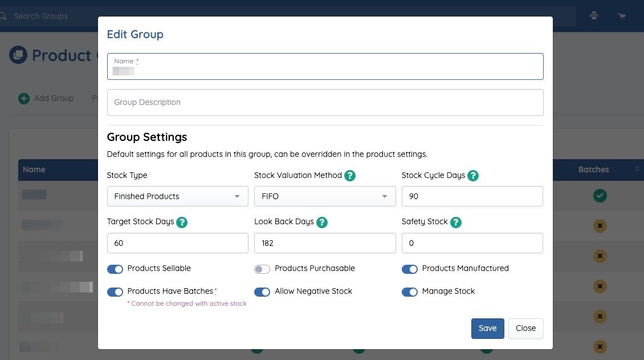Focus the Stock Cycle Days input

tap(472, 196)
